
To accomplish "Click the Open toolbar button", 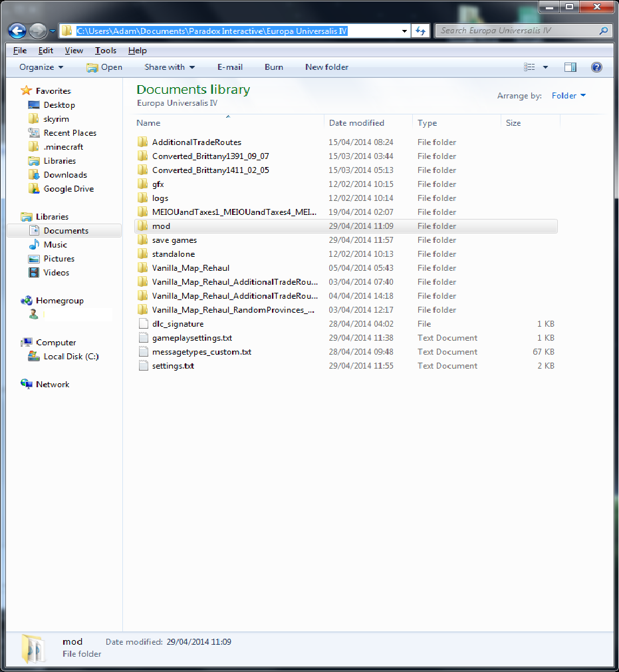I will point(104,67).
